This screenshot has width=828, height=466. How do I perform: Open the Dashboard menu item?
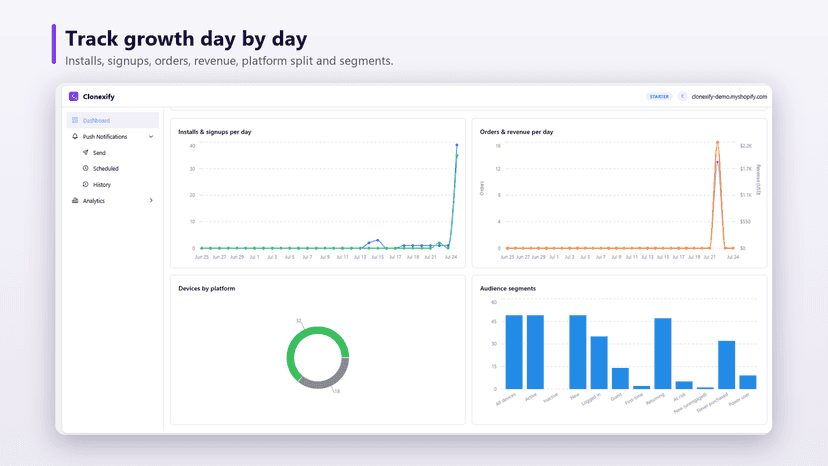[x=112, y=120]
